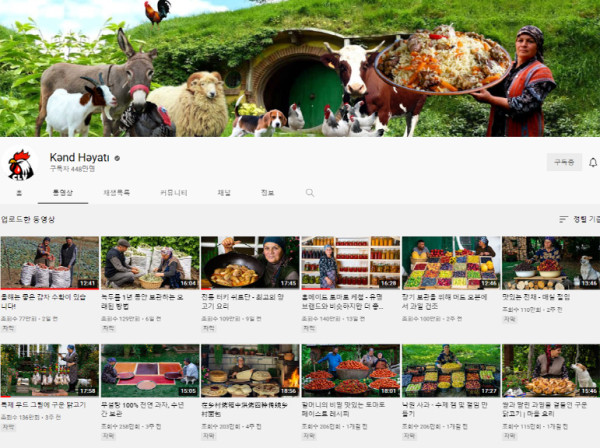This screenshot has height=448, width=600.
Task: Click the verified badge beside Kənd Həyatı
Action: [x=117, y=158]
